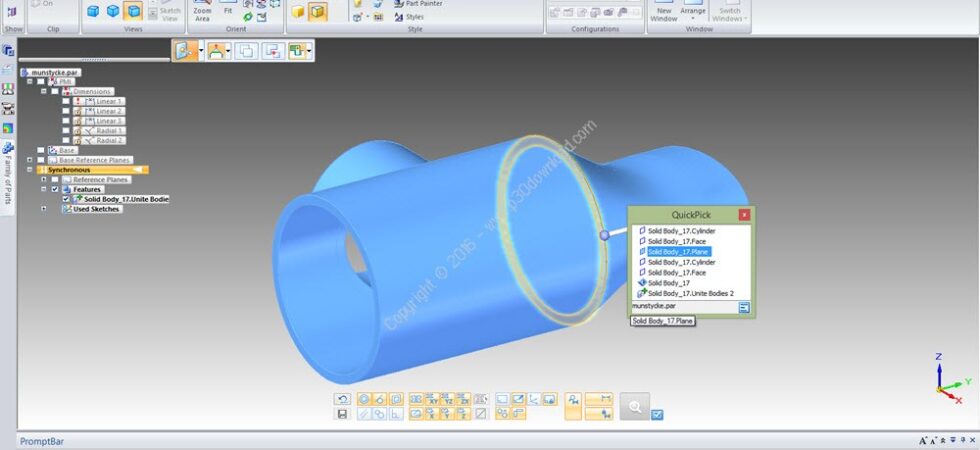The width and height of the screenshot is (980, 450).
Task: Close the QuickPick popup
Action: click(744, 214)
